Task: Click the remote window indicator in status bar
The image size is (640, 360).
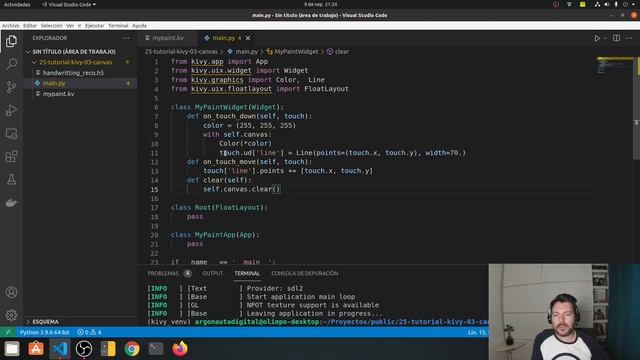Action: click(7, 333)
